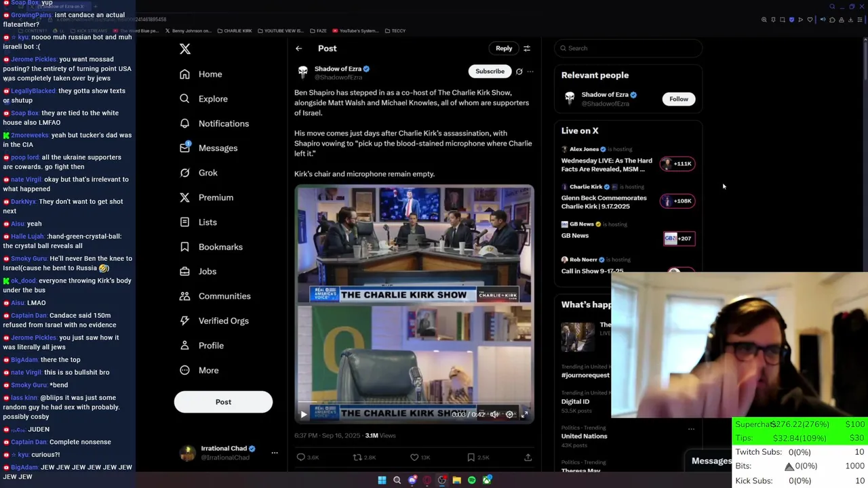Click the +111K listeners badge

(678, 163)
